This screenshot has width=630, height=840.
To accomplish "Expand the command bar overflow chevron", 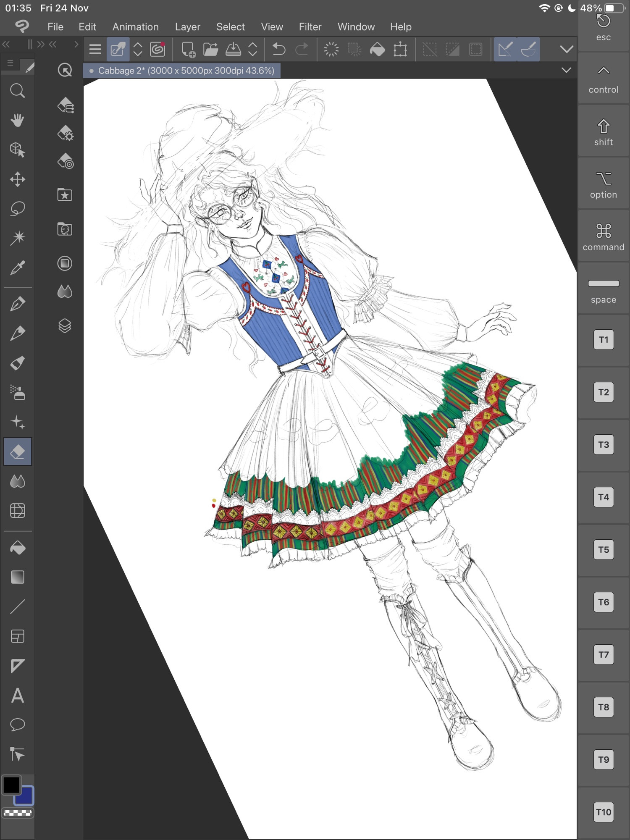I will click(x=567, y=50).
